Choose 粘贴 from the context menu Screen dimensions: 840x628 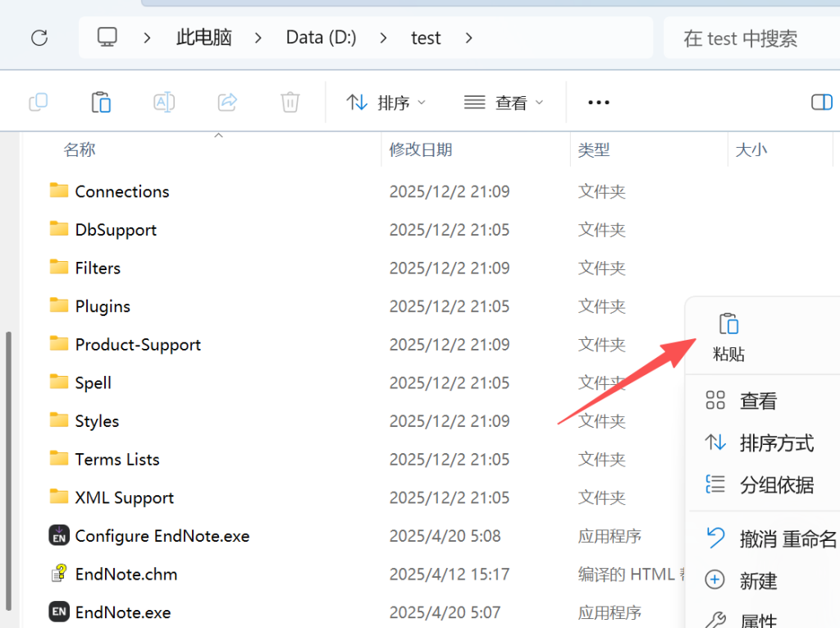(x=728, y=337)
